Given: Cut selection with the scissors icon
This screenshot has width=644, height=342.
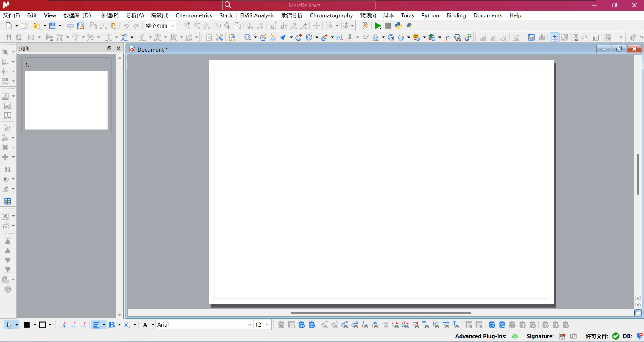Looking at the screenshot, I should tap(103, 26).
